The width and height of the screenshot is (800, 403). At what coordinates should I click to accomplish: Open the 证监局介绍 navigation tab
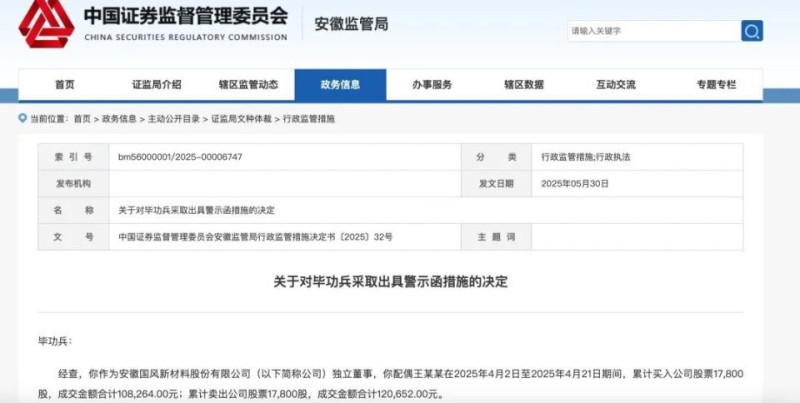click(x=157, y=85)
